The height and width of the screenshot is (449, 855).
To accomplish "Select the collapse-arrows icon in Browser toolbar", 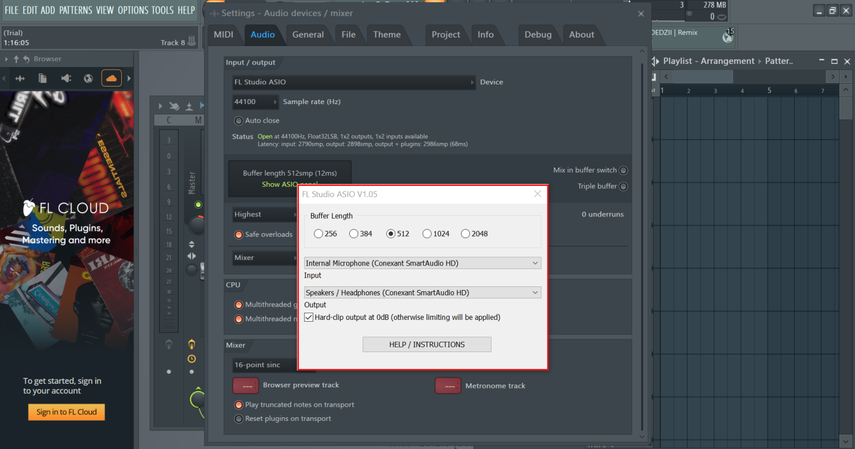I will pyautogui.click(x=20, y=79).
